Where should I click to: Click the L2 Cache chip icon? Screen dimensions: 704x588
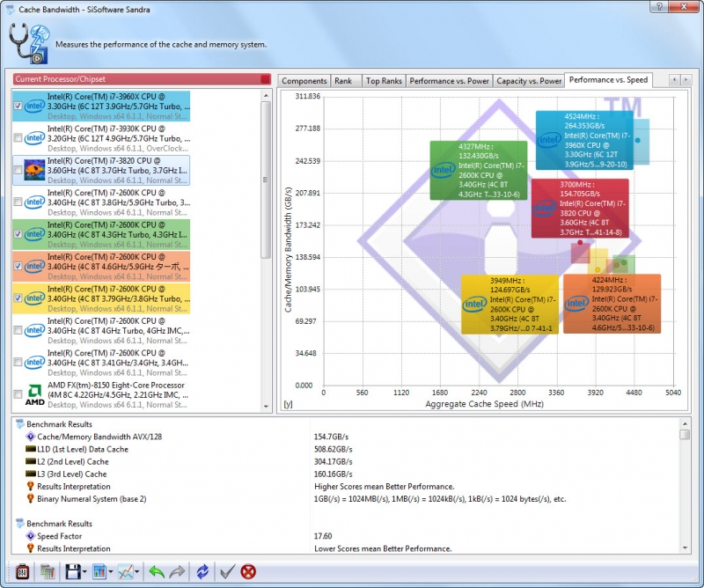point(31,461)
